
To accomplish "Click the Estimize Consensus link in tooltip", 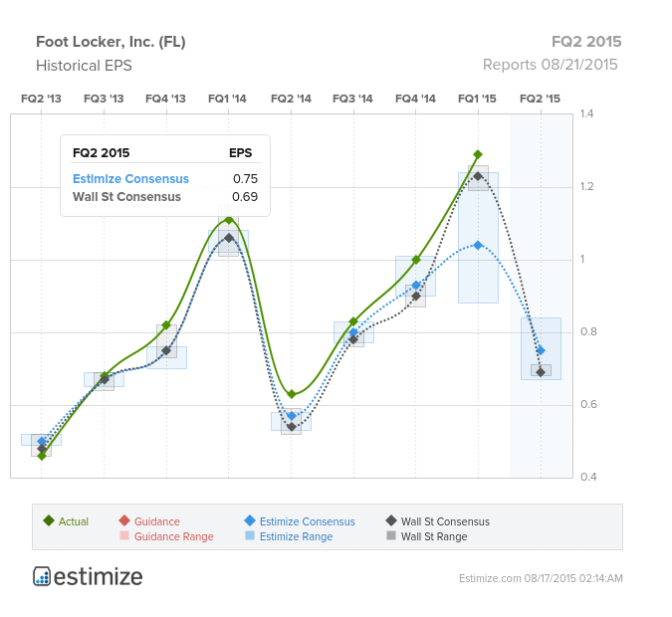I will (130, 179).
